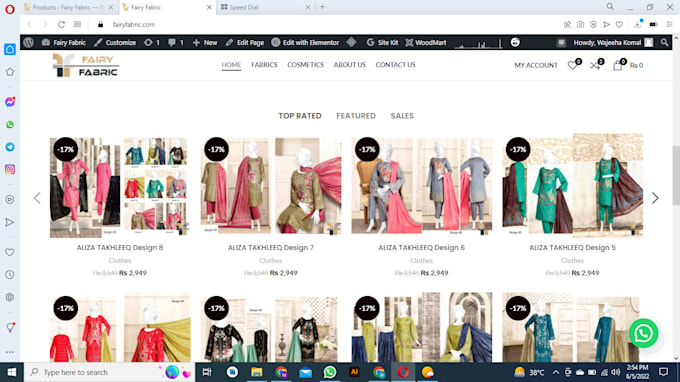The height and width of the screenshot is (382, 680).
Task: Open Adobe Illustrator from the taskbar
Action: pos(354,372)
